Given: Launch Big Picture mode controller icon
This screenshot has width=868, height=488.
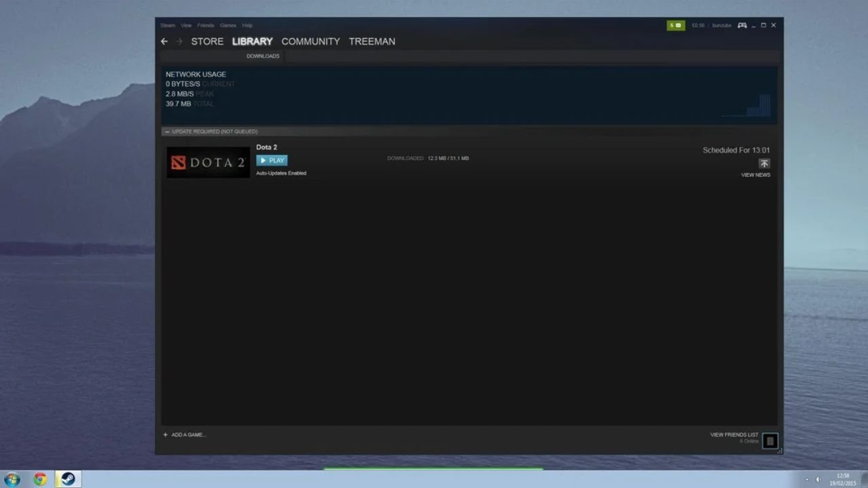Looking at the screenshot, I should 742,26.
